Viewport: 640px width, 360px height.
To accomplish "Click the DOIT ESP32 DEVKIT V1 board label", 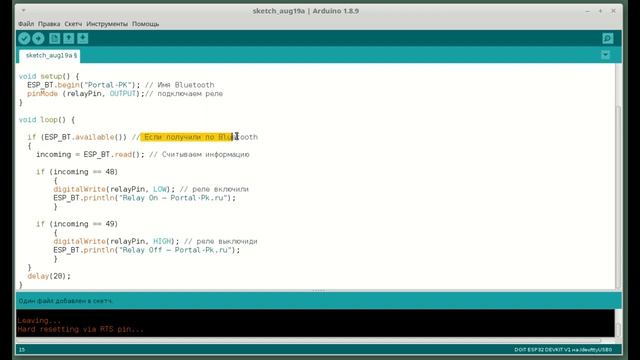I will tap(563, 350).
